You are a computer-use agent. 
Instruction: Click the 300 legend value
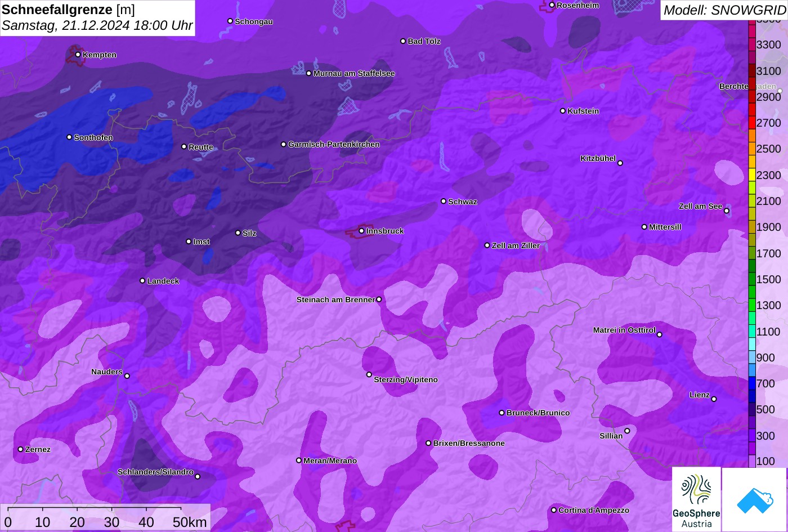pos(765,436)
